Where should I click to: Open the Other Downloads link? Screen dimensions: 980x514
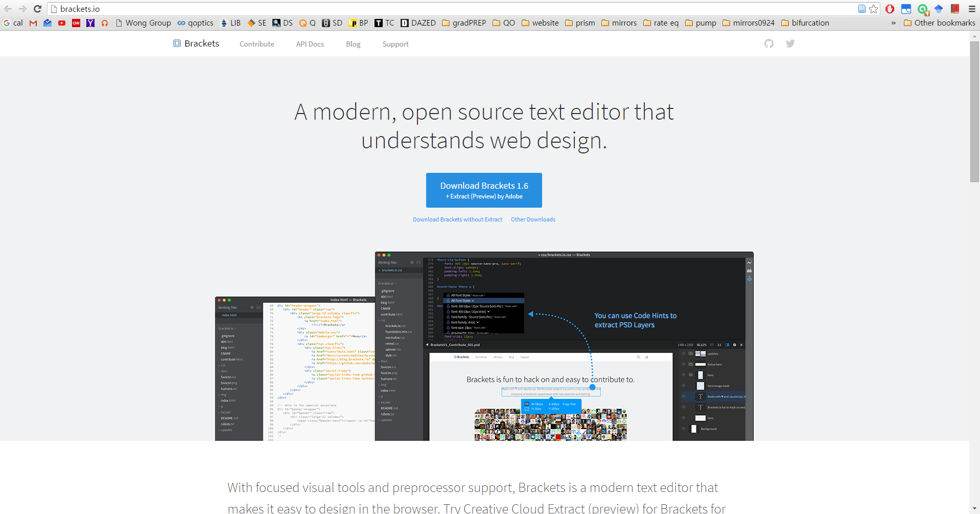533,219
